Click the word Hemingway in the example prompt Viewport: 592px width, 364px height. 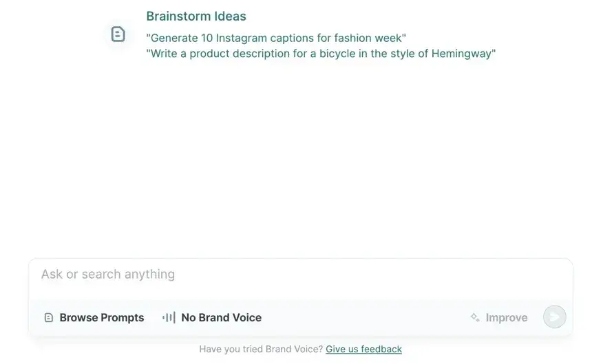click(x=461, y=54)
